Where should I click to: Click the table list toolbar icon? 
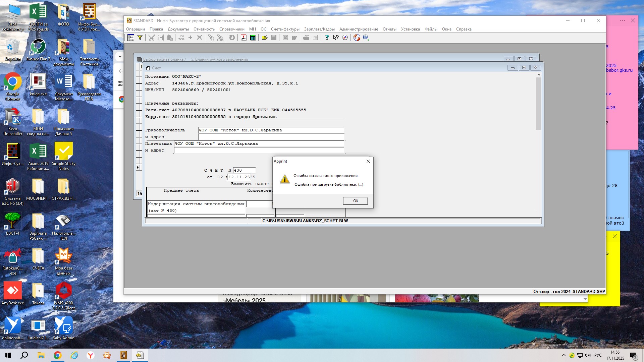tap(131, 38)
